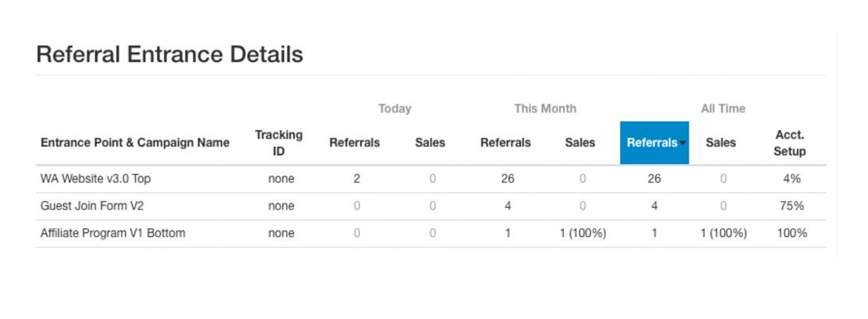Click the 75% Acct. Setup value
Viewport: 868px width, 319px height.
(792, 206)
